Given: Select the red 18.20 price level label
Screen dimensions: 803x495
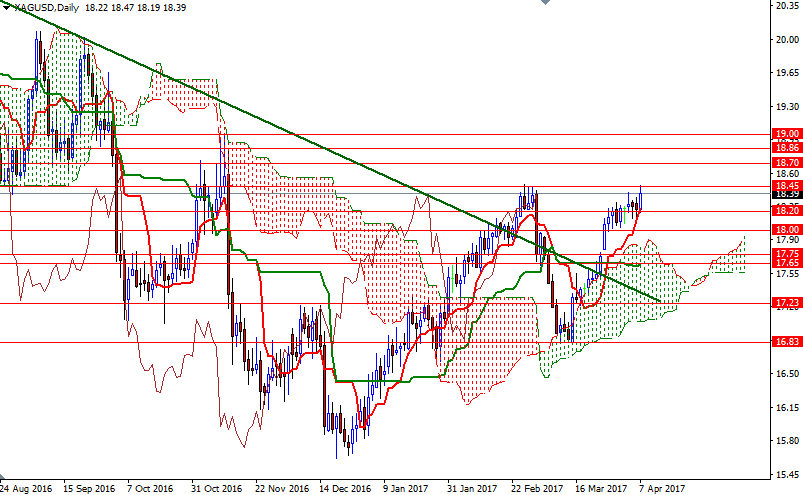Looking at the screenshot, I should [x=787, y=210].
